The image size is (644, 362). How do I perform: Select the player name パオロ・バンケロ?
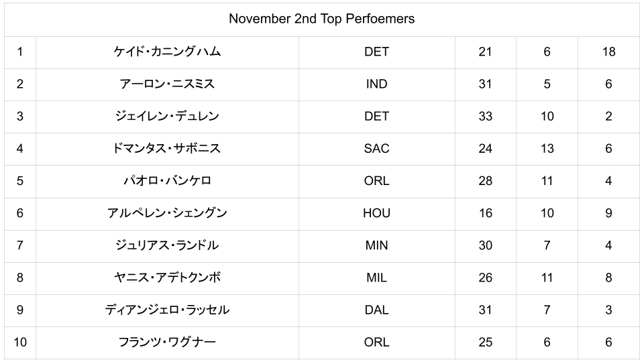[x=167, y=180]
